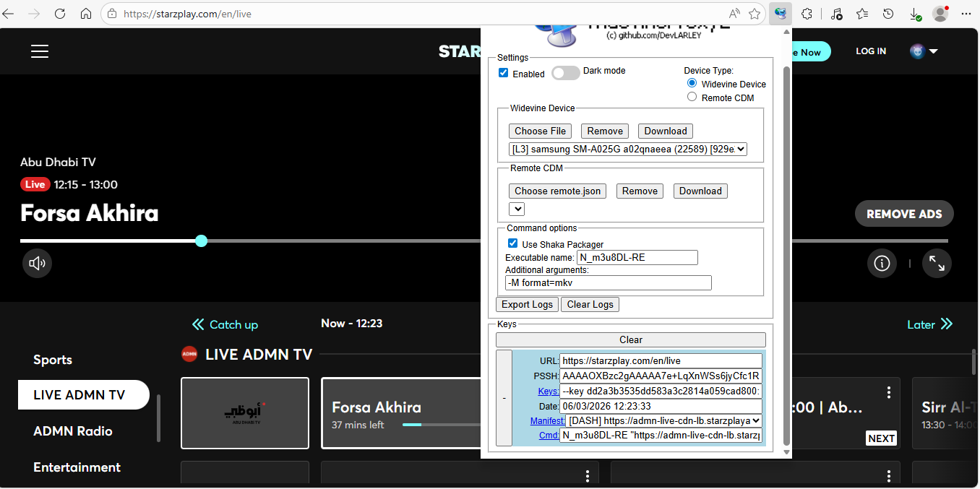Remove the Widevine Device

point(605,131)
